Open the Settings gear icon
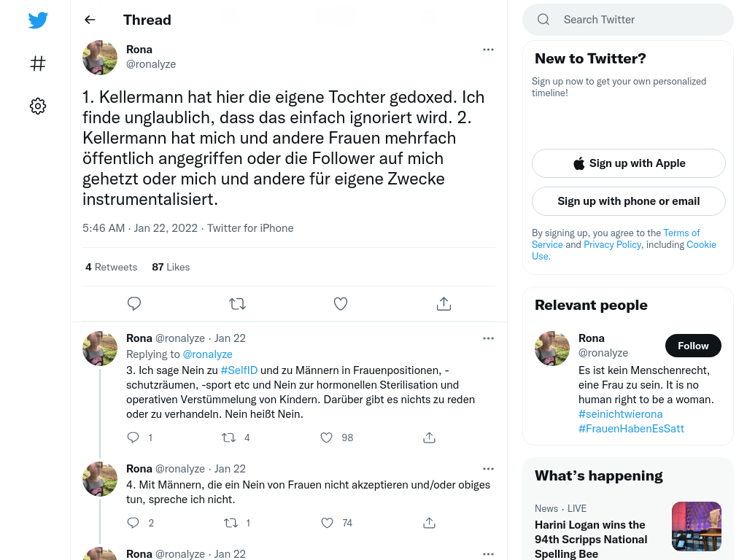The image size is (747, 560). pyautogui.click(x=38, y=106)
